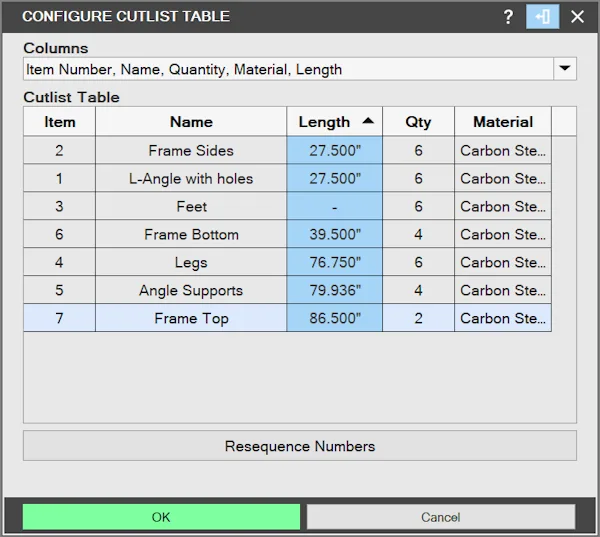Click item number 2 cell
Image resolution: width=600 pixels, height=537 pixels.
(x=59, y=150)
